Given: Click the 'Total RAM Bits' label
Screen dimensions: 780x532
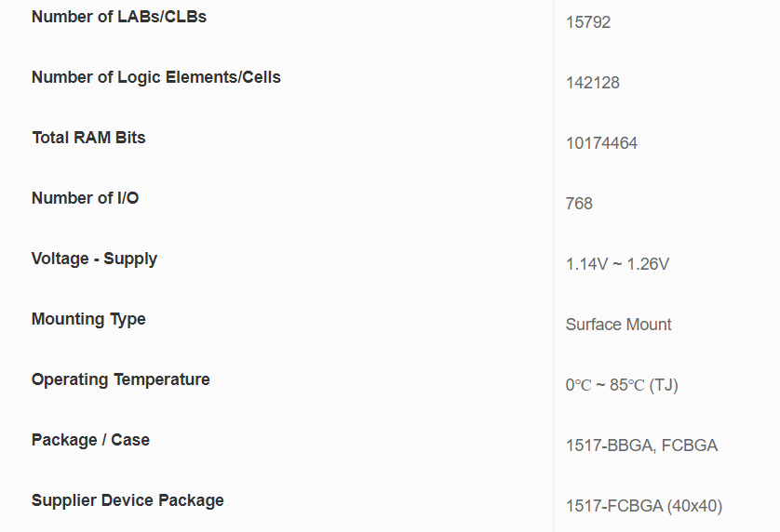Looking at the screenshot, I should tap(88, 138).
